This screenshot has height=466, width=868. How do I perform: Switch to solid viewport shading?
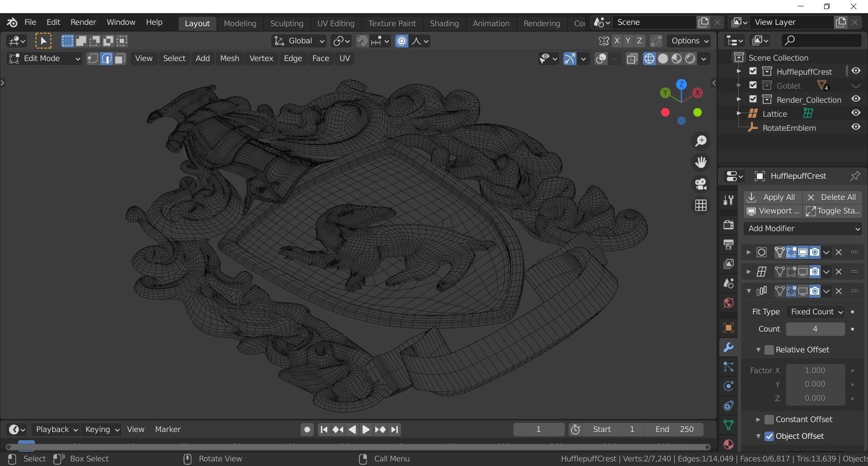tap(663, 59)
